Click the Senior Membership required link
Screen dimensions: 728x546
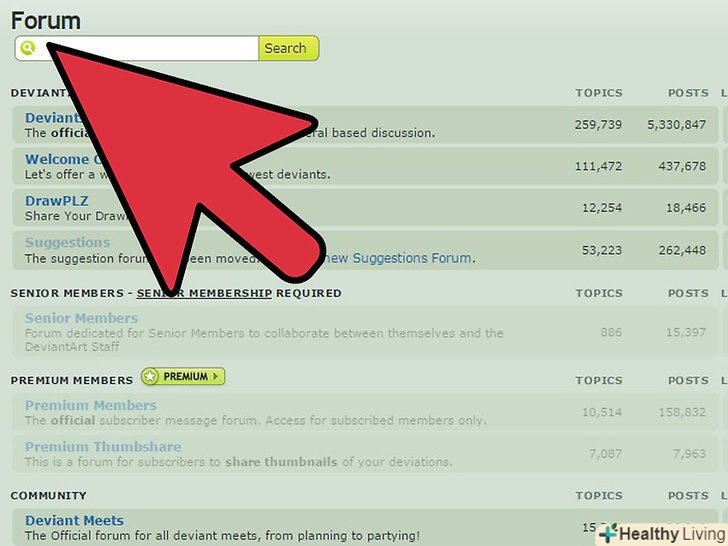(x=204, y=293)
